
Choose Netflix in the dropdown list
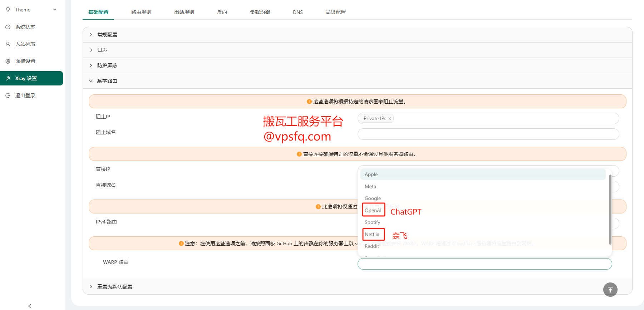click(x=372, y=234)
